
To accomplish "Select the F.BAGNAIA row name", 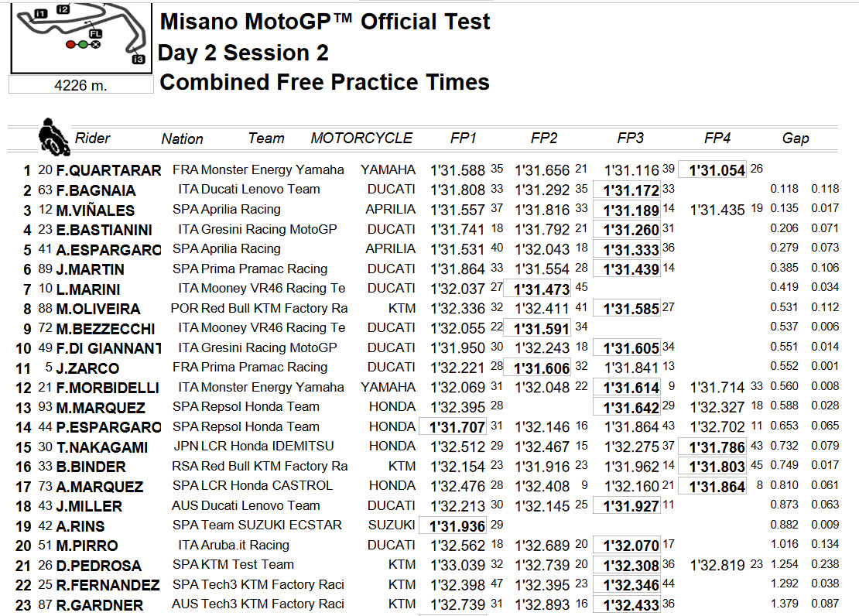I will click(96, 190).
